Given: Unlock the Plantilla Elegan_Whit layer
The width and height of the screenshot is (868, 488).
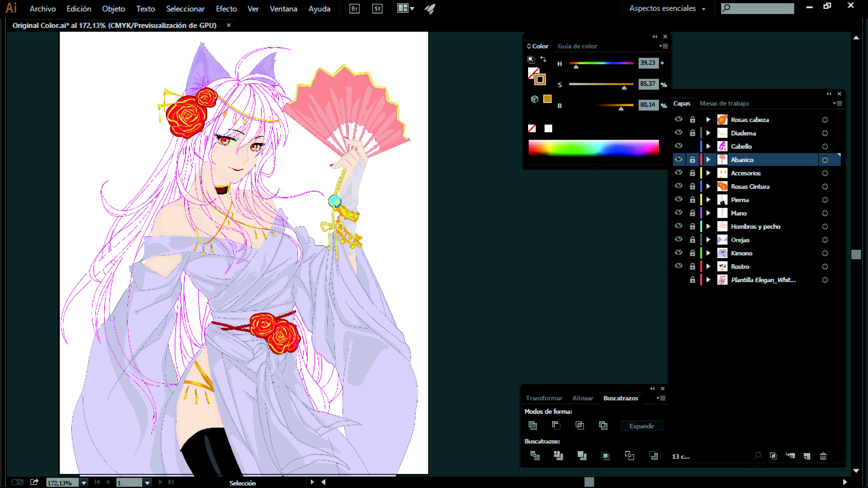Looking at the screenshot, I should (692, 280).
